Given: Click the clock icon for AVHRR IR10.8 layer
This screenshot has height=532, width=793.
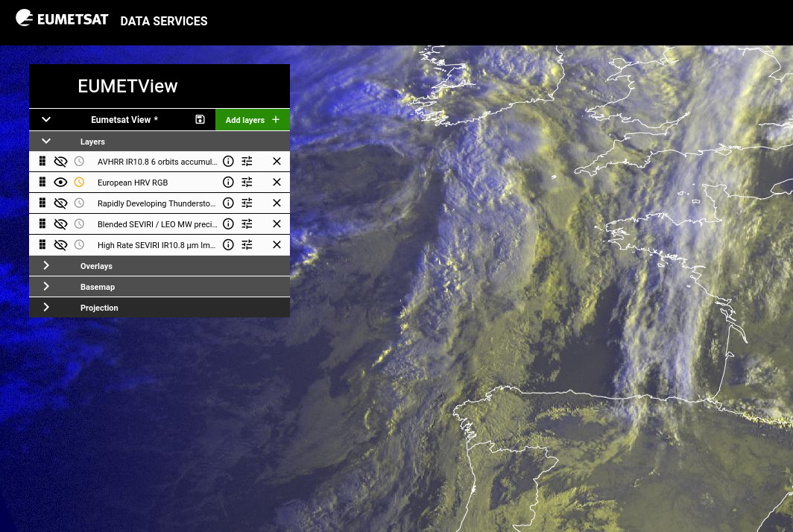Looking at the screenshot, I should pyautogui.click(x=80, y=162).
